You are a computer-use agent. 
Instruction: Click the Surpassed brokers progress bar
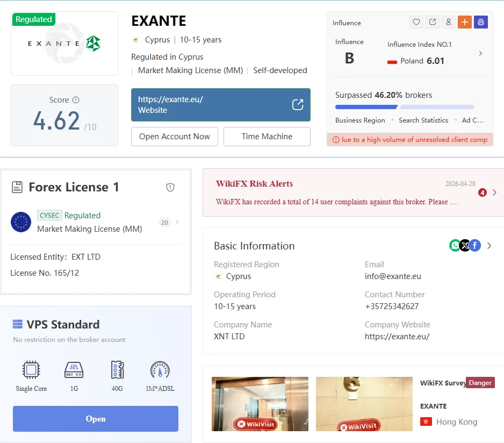coord(405,107)
